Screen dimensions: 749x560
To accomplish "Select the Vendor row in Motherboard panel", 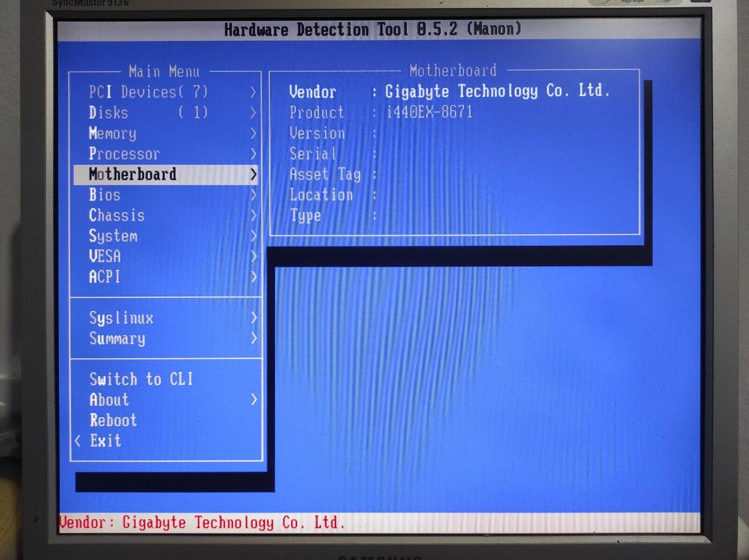I will pyautogui.click(x=449, y=92).
